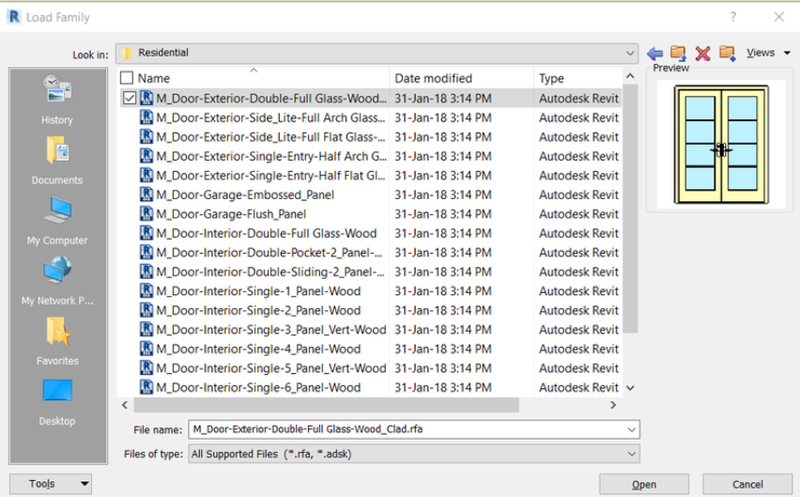Go up one folder level icon
The image size is (800, 497).
point(678,53)
